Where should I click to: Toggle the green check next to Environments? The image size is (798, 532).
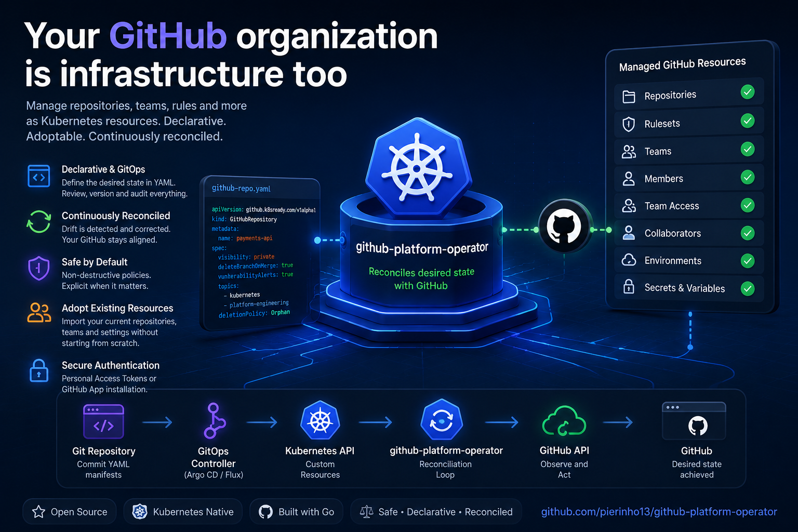tap(748, 260)
